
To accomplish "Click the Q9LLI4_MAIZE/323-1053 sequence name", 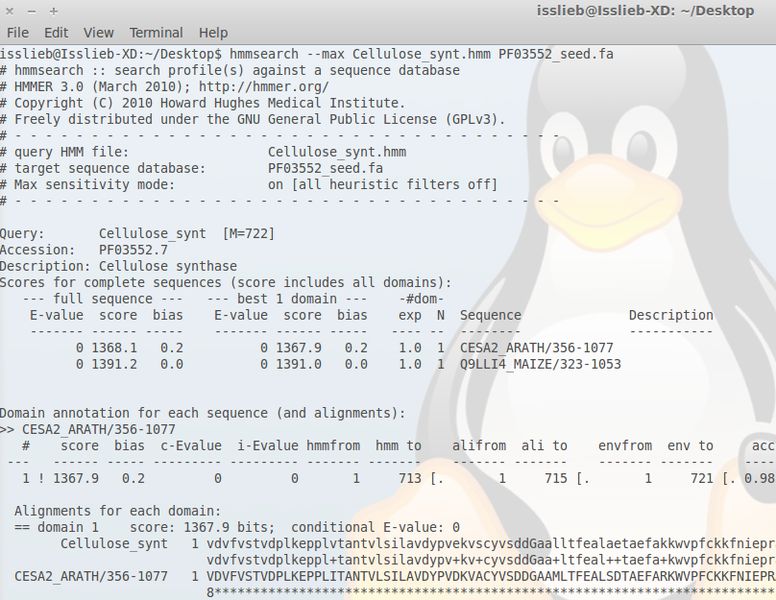I will 540,364.
